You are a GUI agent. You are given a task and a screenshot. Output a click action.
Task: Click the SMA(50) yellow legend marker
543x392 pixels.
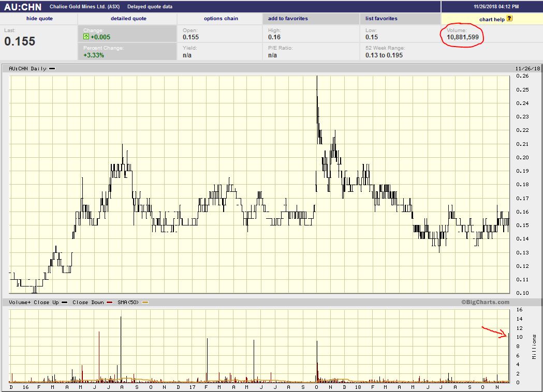click(145, 302)
